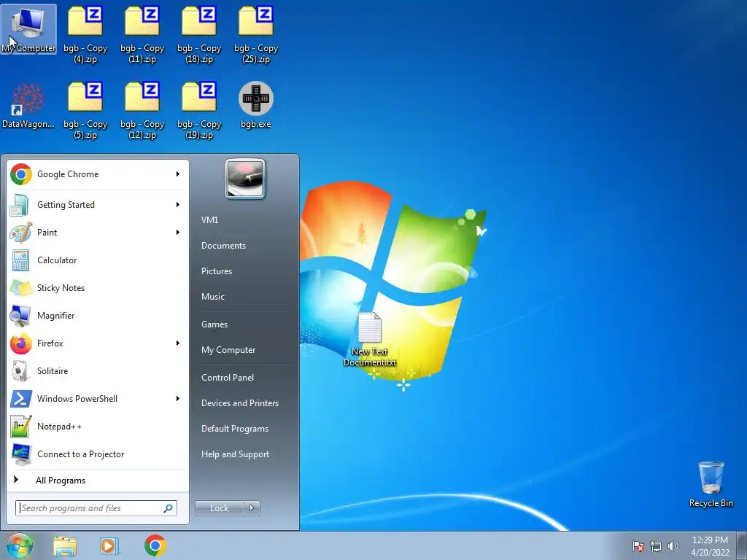The width and height of the screenshot is (747, 560).
Task: Click the Windows Media Player taskbar icon
Action: point(109,545)
